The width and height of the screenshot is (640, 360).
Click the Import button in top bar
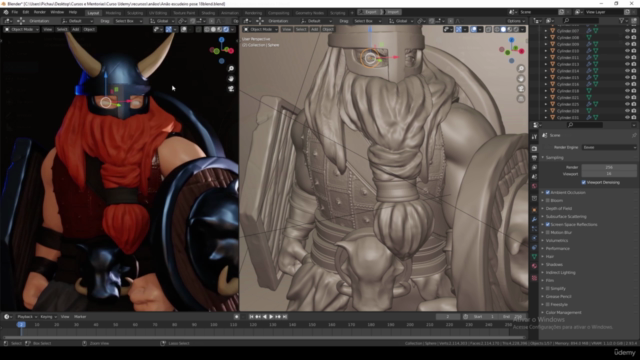pyautogui.click(x=393, y=12)
